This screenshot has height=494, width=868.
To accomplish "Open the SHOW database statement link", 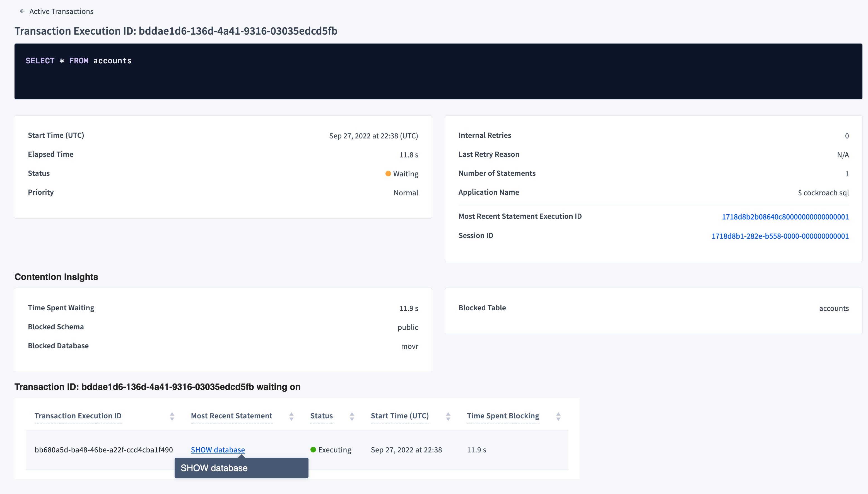I will coord(218,450).
